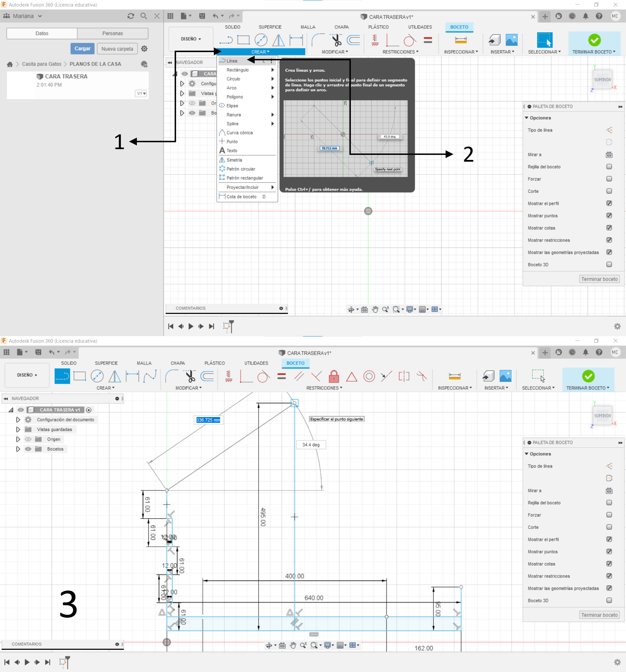Open the data panel search magnifier

coord(144,16)
